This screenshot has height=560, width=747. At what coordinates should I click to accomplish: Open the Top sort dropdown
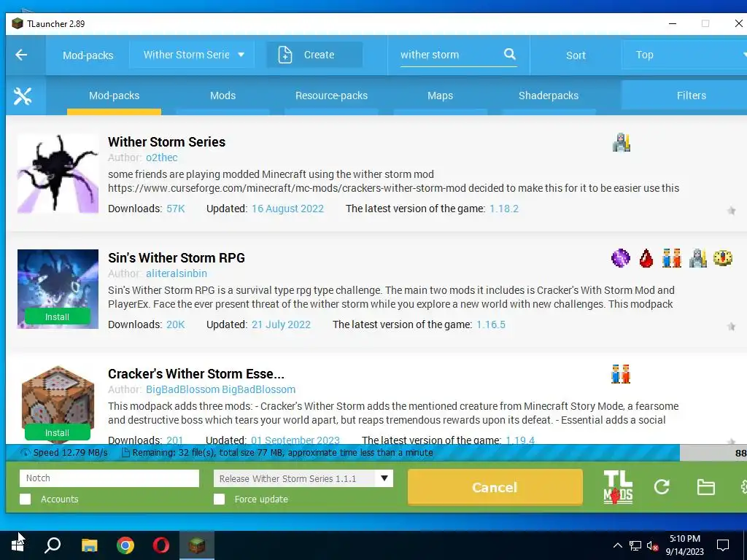(x=684, y=55)
